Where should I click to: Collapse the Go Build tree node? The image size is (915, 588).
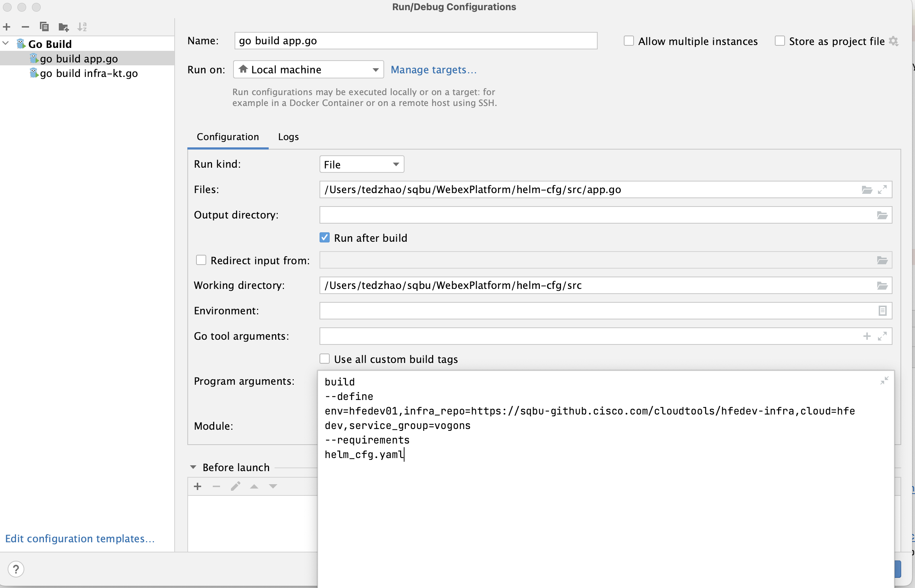(6, 44)
